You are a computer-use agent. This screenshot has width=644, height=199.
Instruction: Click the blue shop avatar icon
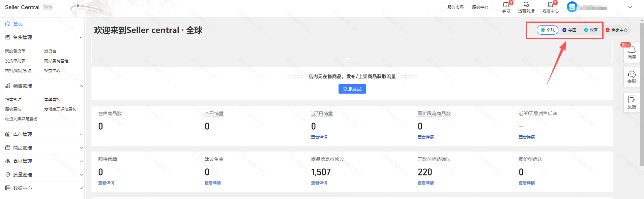coord(572,7)
